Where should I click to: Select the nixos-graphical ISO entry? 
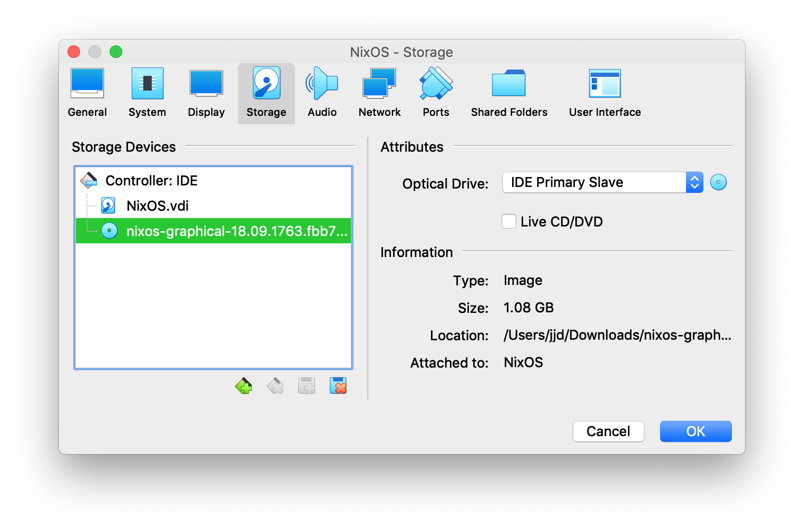236,231
